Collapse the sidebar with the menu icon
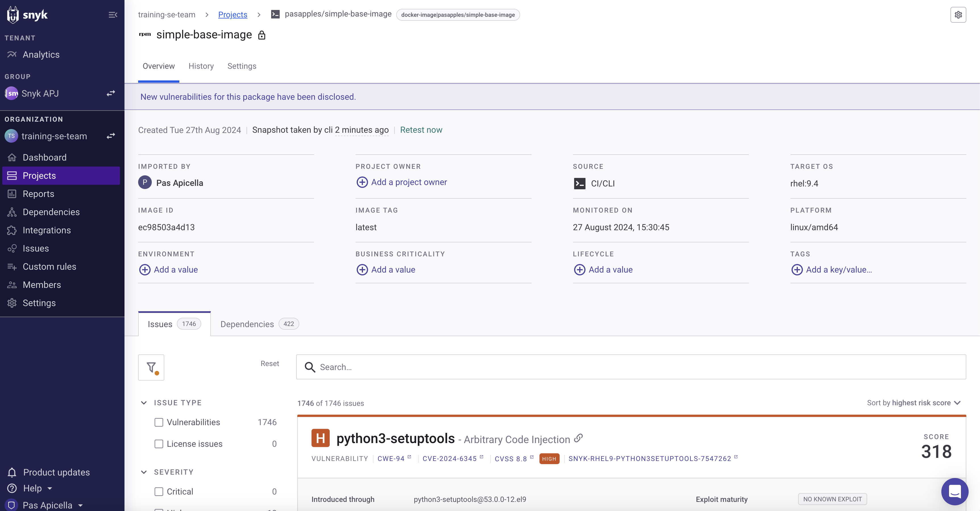The image size is (980, 511). click(113, 15)
